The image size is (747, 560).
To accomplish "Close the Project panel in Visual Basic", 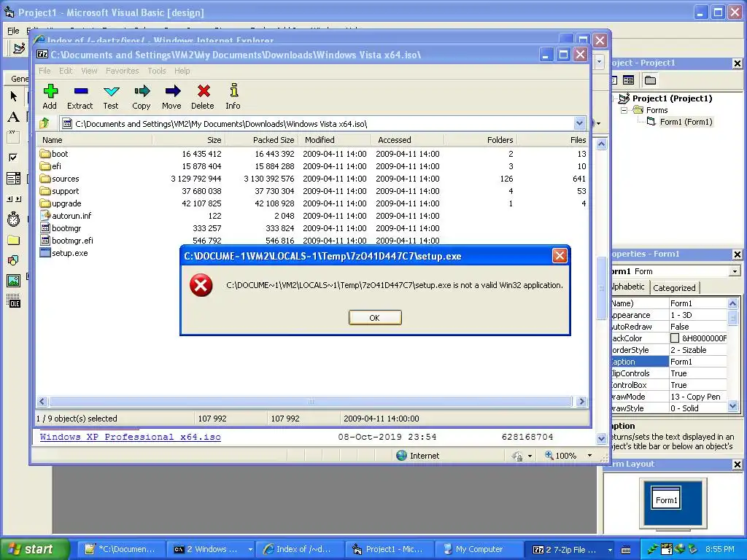I will 737,63.
